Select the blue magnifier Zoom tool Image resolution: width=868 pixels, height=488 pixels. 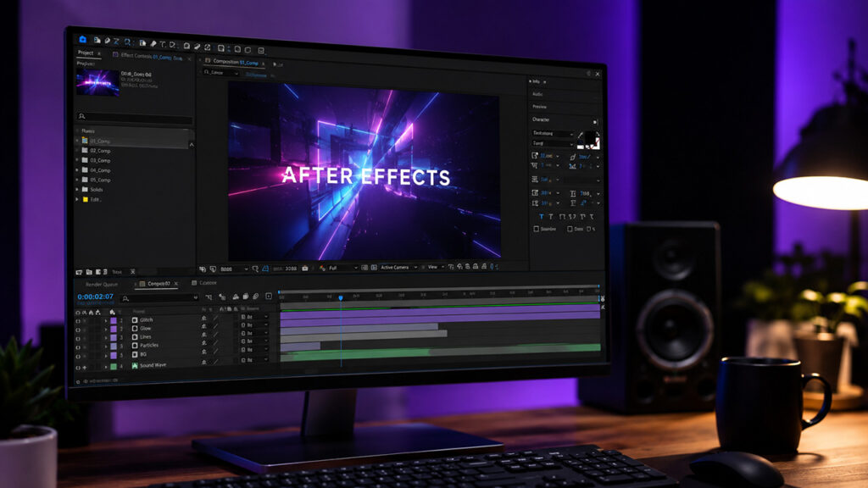tap(127, 42)
